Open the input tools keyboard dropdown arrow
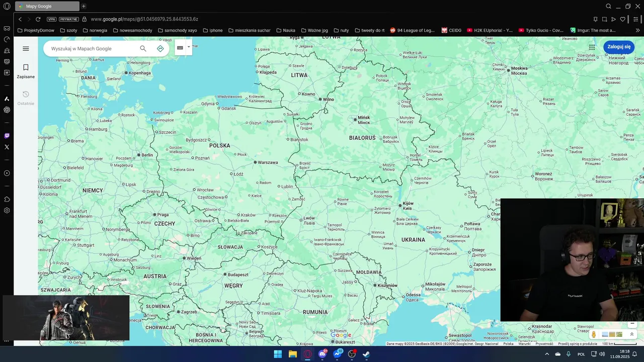 click(189, 47)
